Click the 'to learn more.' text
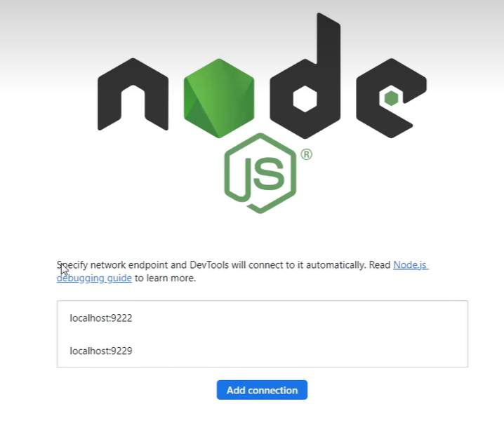The width and height of the screenshot is (504, 425). 165,278
